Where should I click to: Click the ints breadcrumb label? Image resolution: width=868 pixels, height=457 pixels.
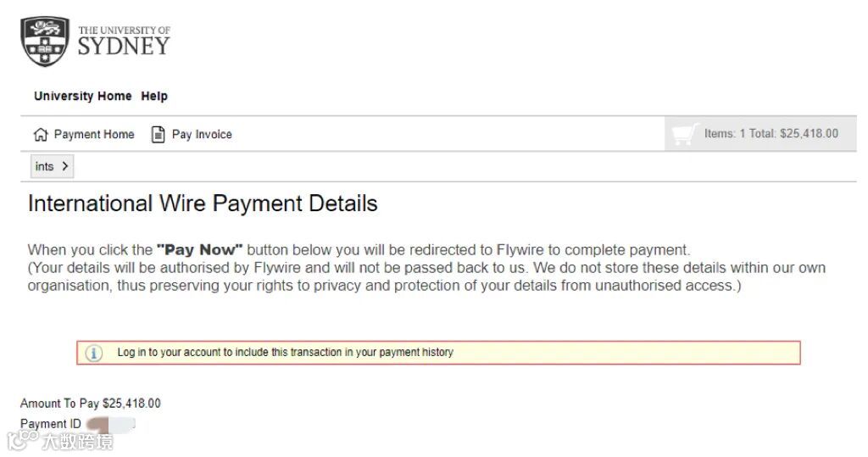44,166
